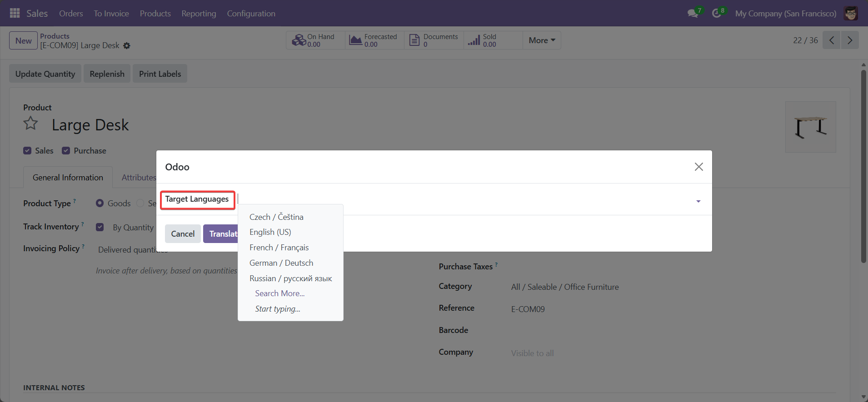Screen dimensions: 868x402
Task: Open the Reporting menu
Action: point(199,14)
